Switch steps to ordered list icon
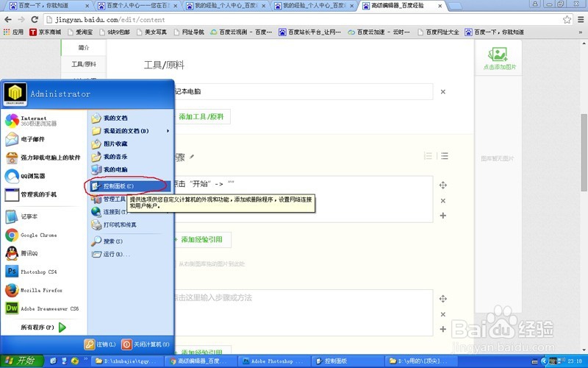The height and width of the screenshot is (368, 588). click(428, 156)
